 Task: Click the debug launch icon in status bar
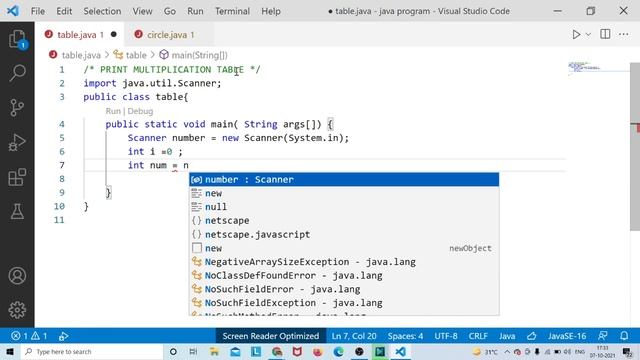pos(63,336)
